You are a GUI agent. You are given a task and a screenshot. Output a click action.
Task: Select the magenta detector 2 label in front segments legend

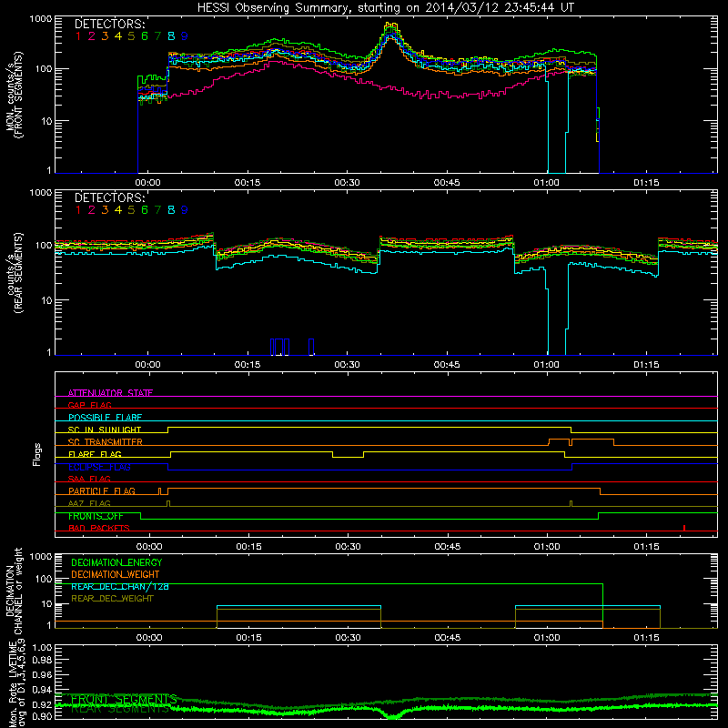(92, 35)
